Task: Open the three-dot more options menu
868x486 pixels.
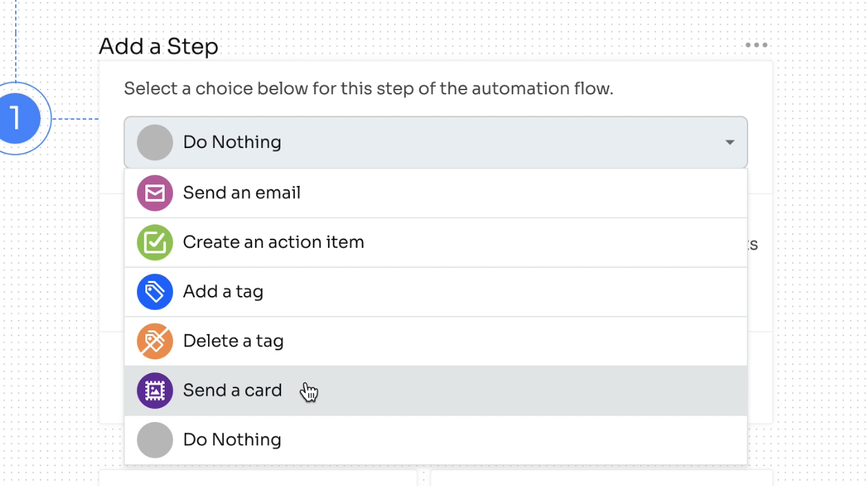Action: (756, 45)
